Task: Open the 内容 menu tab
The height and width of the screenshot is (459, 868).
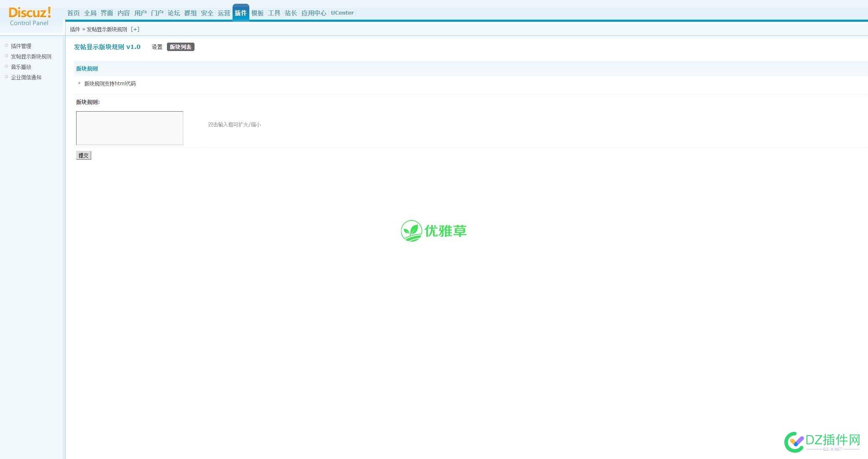Action: 123,13
